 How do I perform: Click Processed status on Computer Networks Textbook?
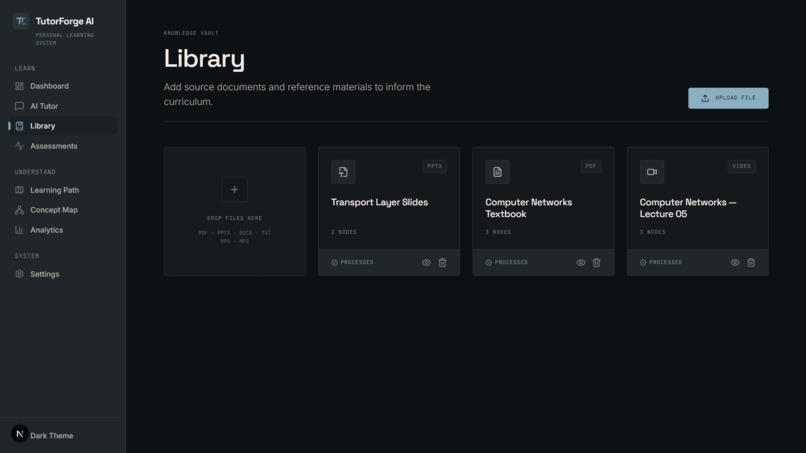(x=507, y=262)
